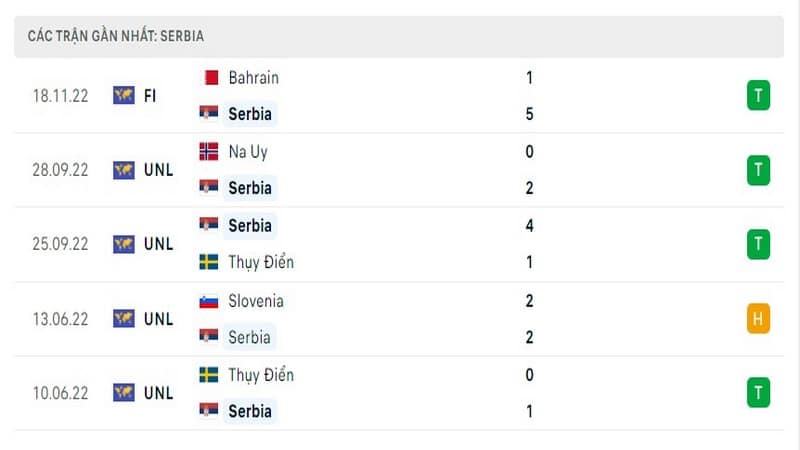
Task: Click Sweden flag in 10.06.22 match
Action: pyautogui.click(x=209, y=375)
